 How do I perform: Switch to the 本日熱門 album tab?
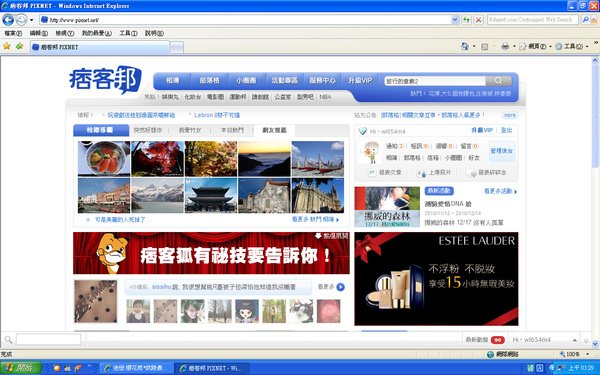click(232, 130)
